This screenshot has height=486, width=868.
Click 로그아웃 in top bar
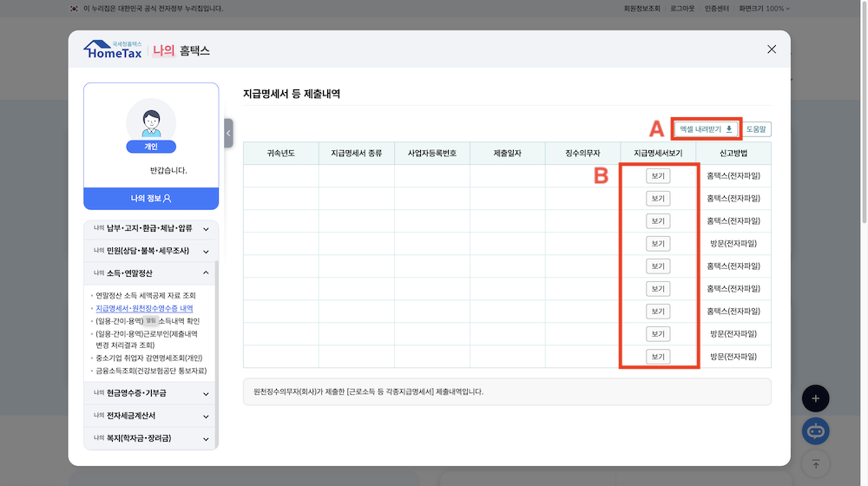click(682, 9)
